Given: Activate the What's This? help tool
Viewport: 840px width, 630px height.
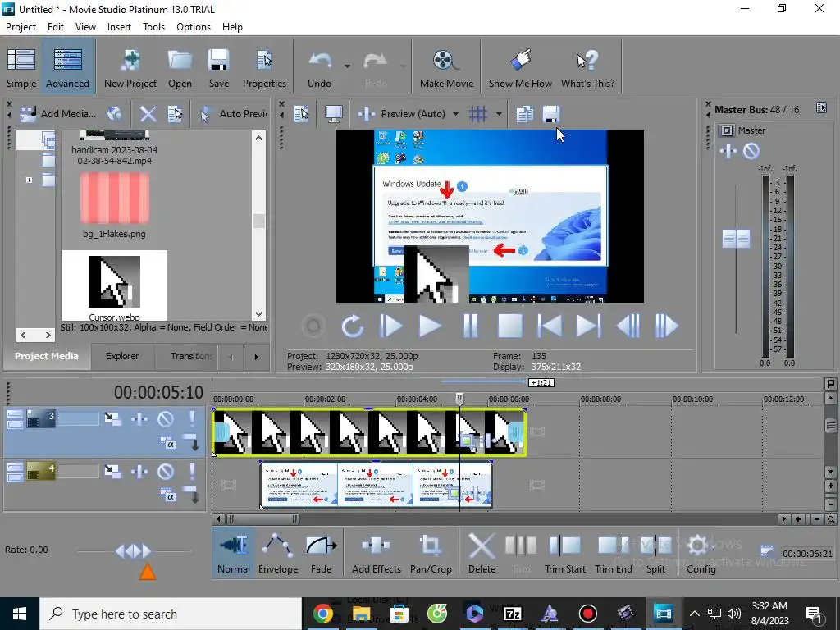Looking at the screenshot, I should pyautogui.click(x=587, y=67).
